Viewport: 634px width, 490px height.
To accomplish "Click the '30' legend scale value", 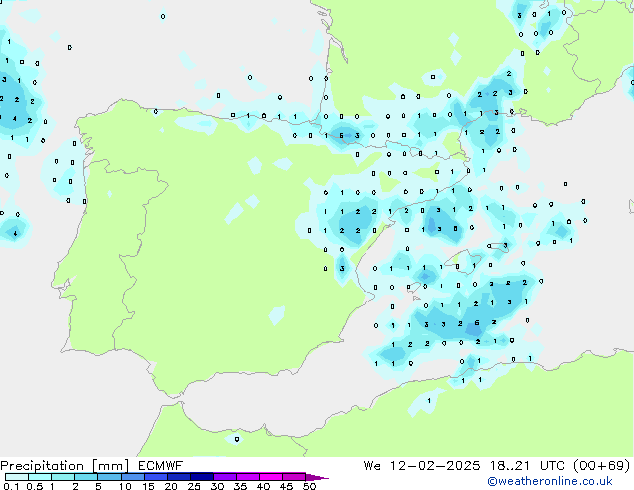I will coord(217,486).
